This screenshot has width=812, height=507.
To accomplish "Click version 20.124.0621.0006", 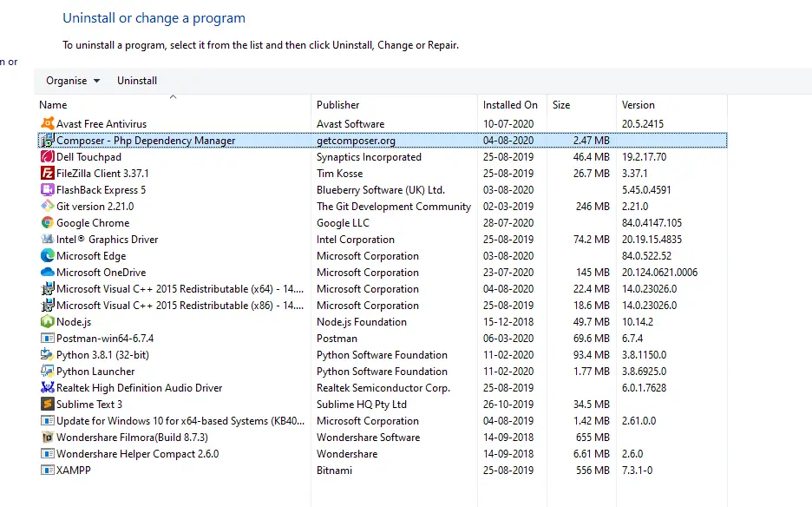I will tap(659, 272).
